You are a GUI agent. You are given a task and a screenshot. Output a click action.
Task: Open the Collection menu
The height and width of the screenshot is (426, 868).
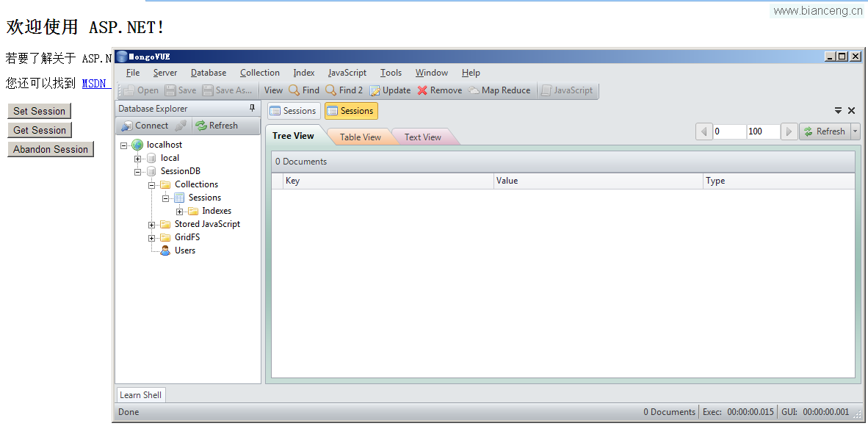[260, 73]
